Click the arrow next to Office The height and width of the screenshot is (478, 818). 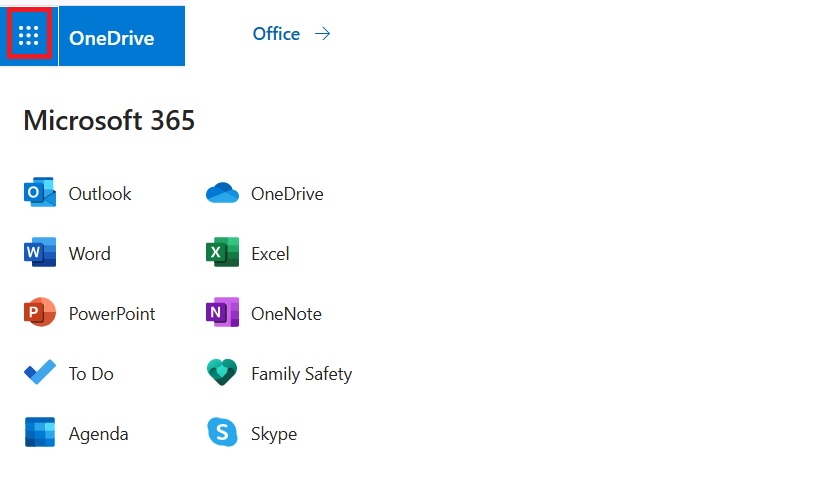322,34
